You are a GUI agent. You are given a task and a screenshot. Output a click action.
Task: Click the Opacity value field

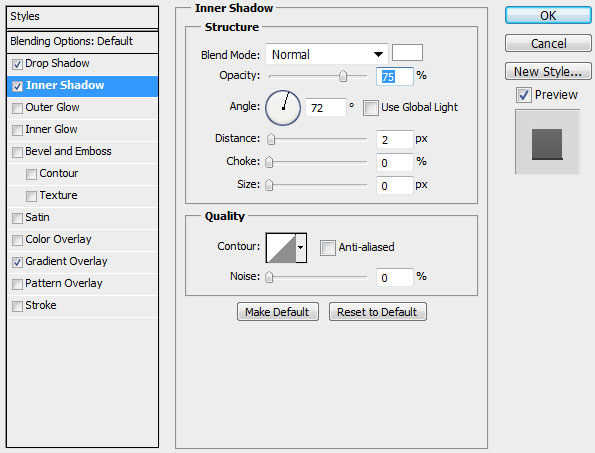click(x=395, y=76)
